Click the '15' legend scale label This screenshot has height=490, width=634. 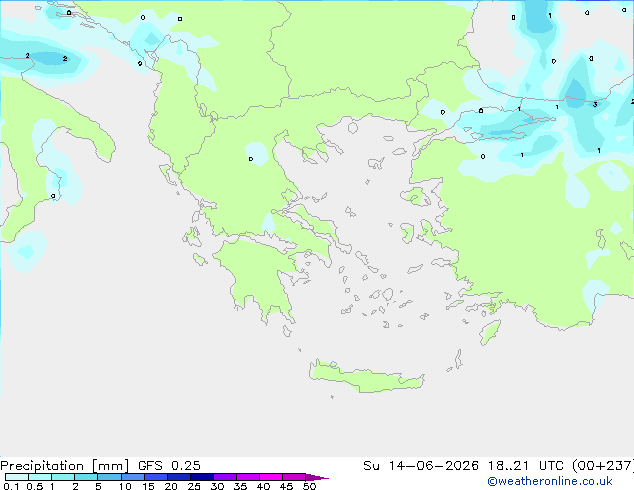point(148,486)
